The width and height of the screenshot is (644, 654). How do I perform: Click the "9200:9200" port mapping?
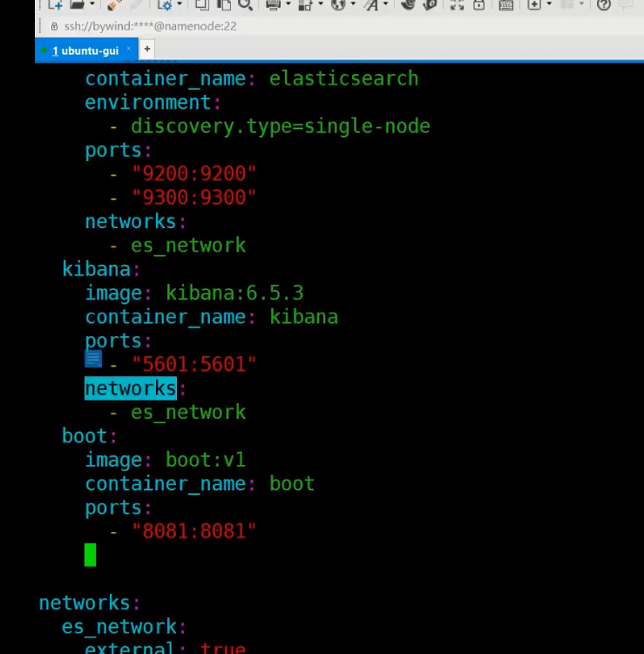(193, 174)
